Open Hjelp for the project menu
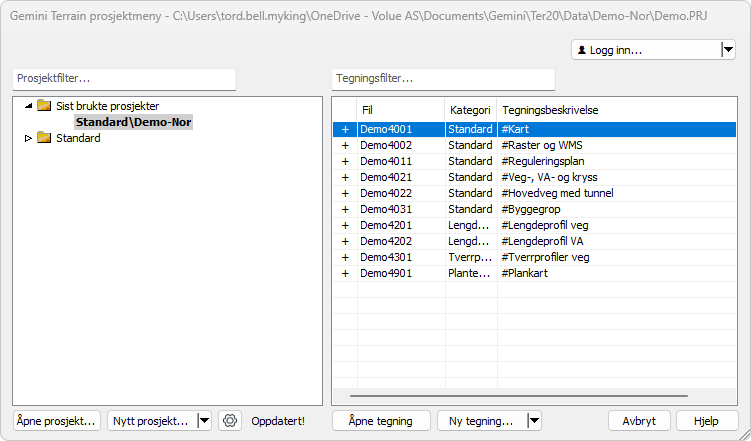Viewport: 751px width, 441px height. click(x=707, y=421)
